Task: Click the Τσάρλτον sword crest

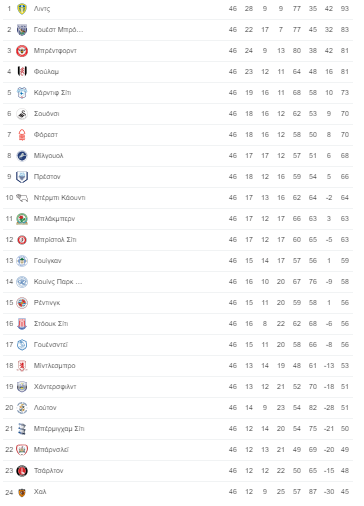Action: (22, 471)
